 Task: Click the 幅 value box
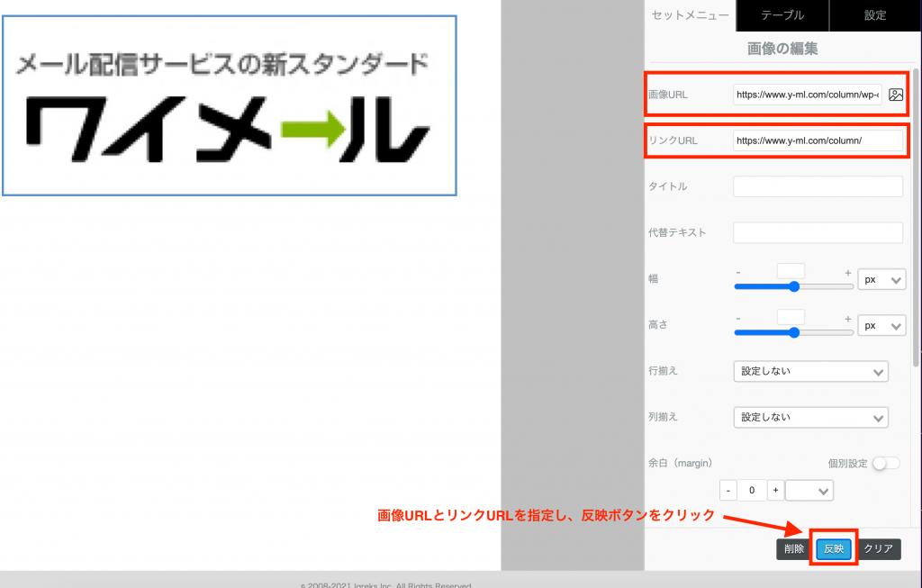[x=791, y=271]
